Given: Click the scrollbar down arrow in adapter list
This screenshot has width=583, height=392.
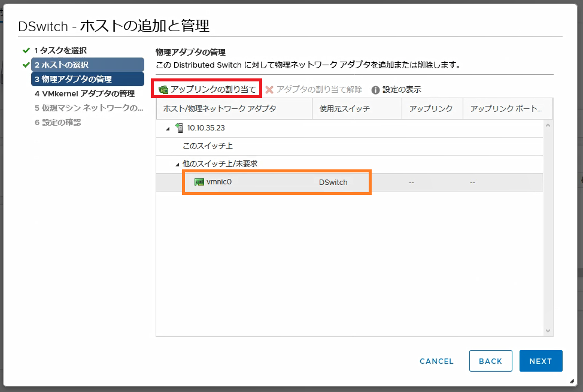Looking at the screenshot, I should click(x=548, y=330).
